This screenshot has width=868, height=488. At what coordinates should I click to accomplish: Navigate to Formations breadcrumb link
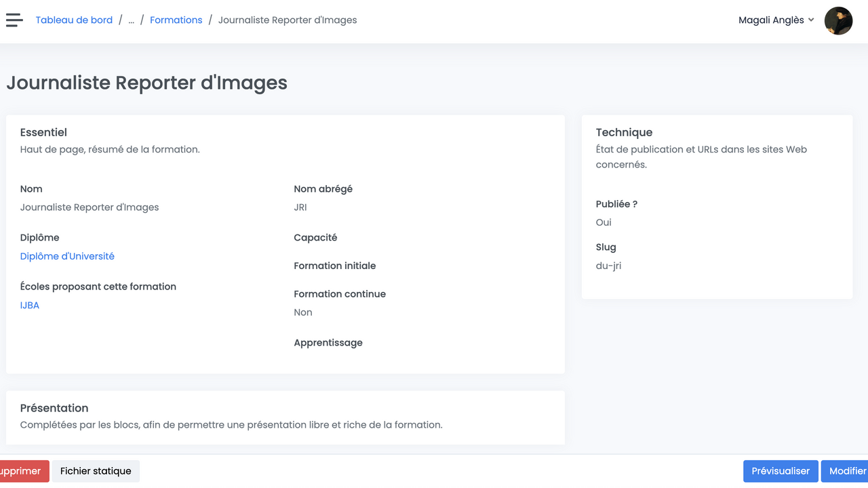click(176, 20)
